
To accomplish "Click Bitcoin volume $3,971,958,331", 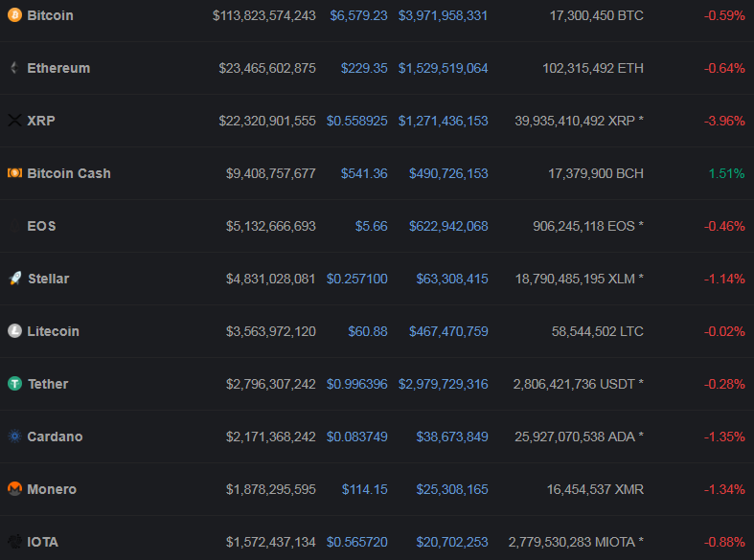I will tap(443, 15).
